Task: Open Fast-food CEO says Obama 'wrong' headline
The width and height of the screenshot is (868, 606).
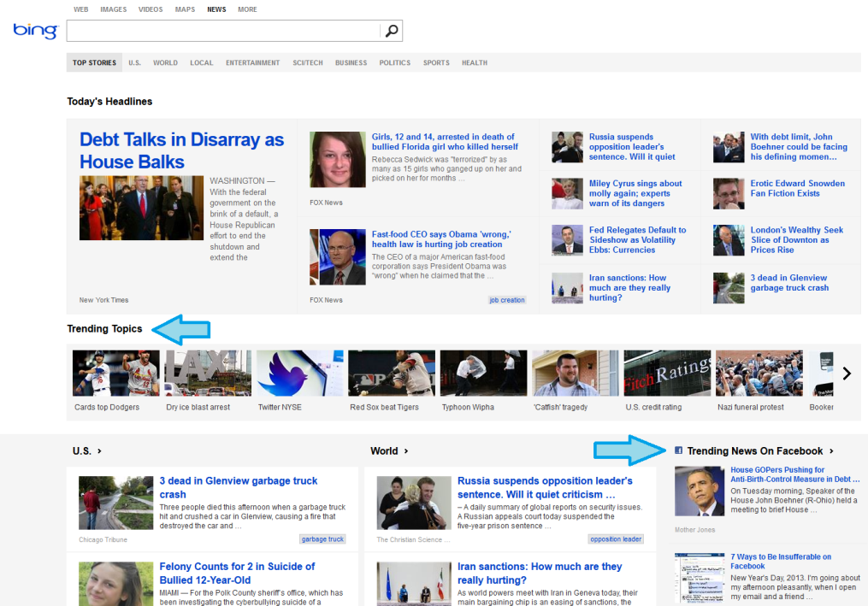Action: point(441,239)
